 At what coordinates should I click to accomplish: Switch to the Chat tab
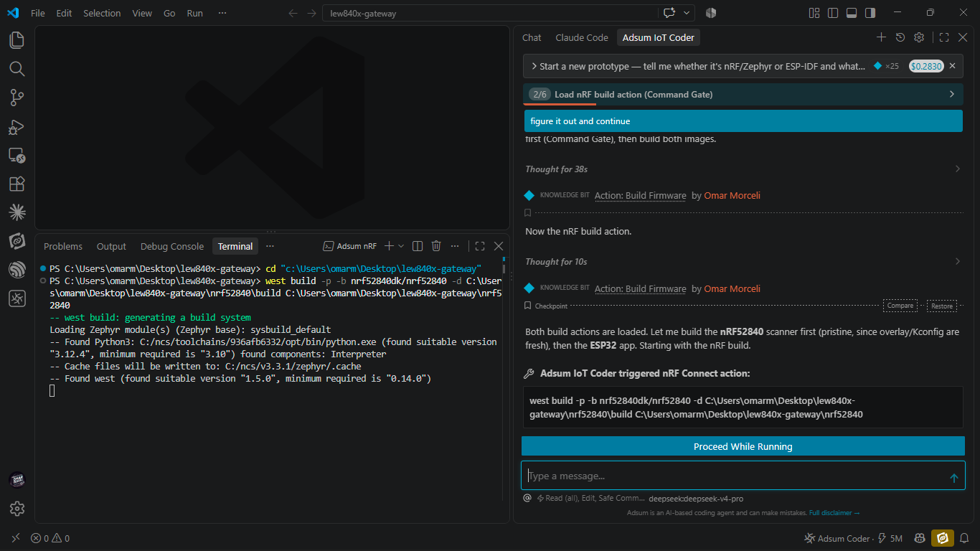(532, 37)
